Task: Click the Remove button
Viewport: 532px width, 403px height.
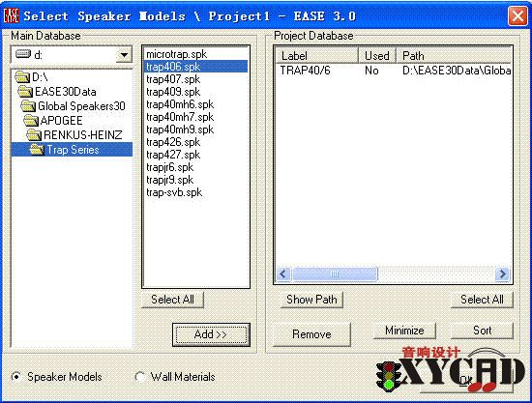Action: point(311,334)
